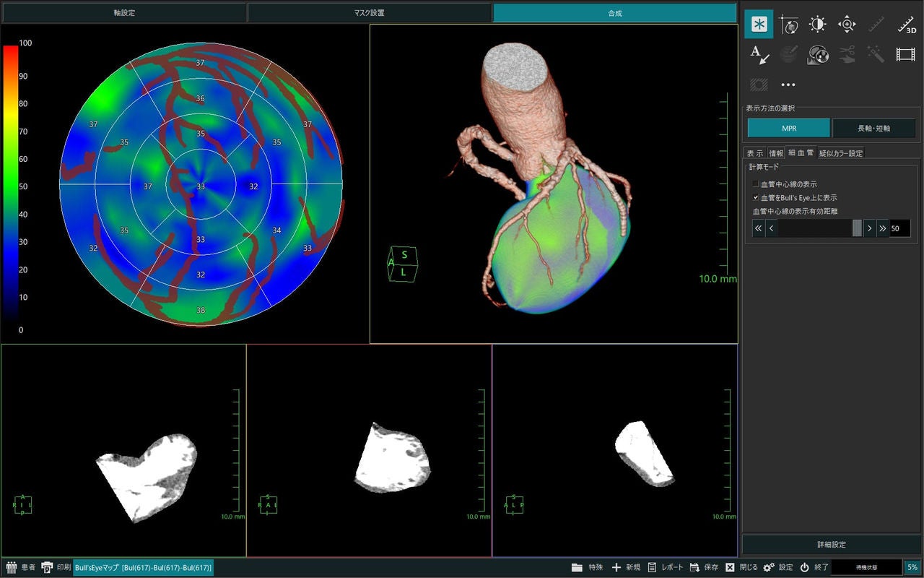The width and height of the screenshot is (924, 578).
Task: Click single right arrow of distance stepper
Action: [x=869, y=228]
